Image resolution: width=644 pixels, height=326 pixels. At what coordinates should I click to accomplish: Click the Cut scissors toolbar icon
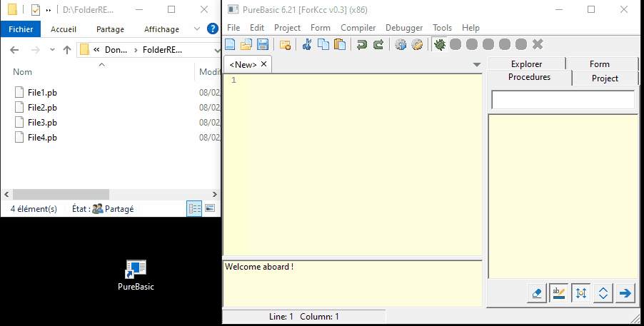[x=307, y=44]
